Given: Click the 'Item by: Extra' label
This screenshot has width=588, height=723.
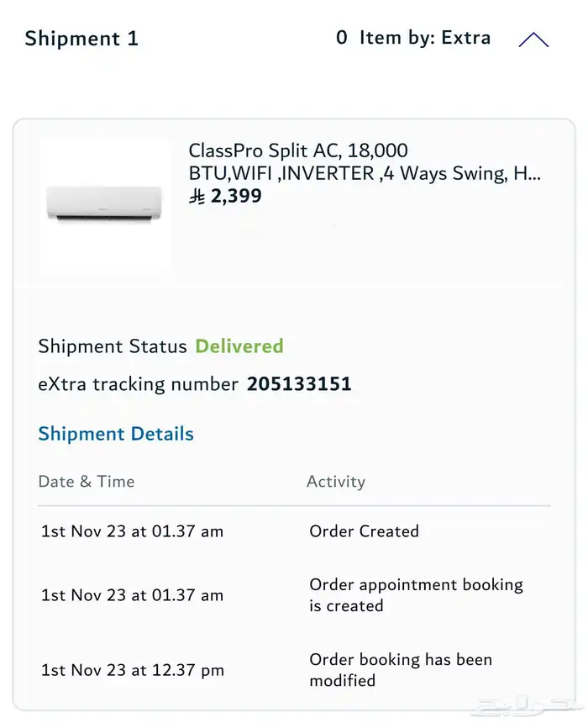Looking at the screenshot, I should (425, 38).
